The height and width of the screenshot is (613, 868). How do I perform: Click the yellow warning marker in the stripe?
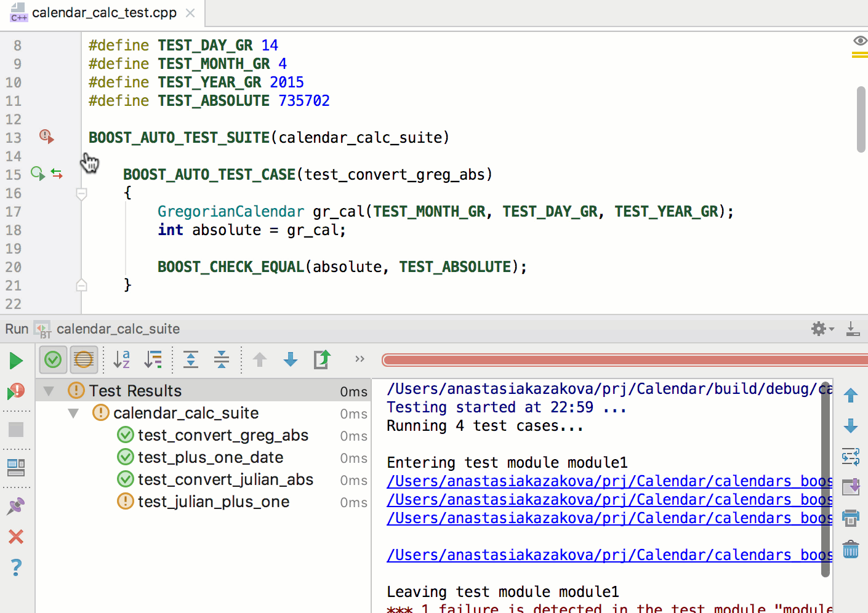(859, 55)
